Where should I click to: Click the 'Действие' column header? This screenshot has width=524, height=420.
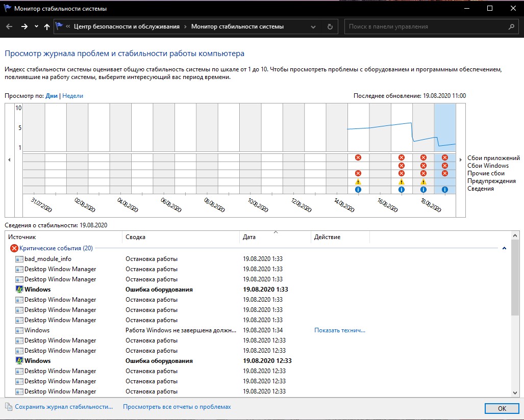click(340, 237)
